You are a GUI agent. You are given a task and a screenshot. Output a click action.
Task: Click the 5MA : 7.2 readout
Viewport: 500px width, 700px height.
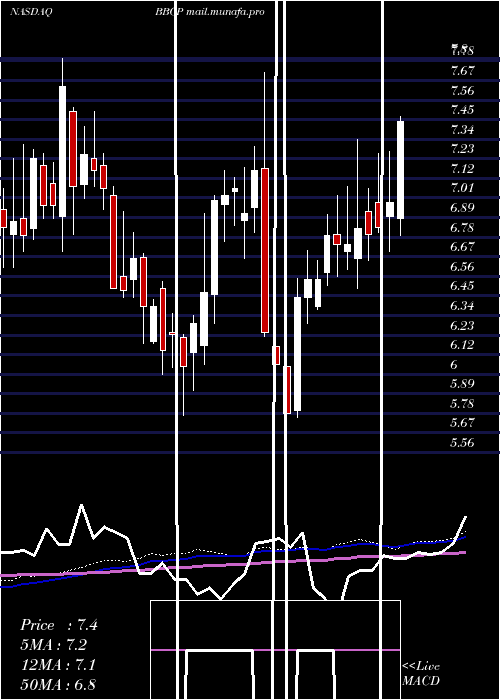[x=54, y=645]
